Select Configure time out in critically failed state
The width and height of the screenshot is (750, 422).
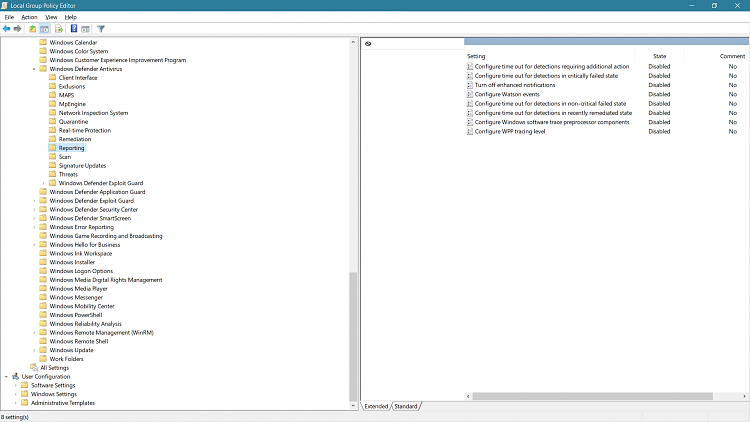(x=546, y=76)
